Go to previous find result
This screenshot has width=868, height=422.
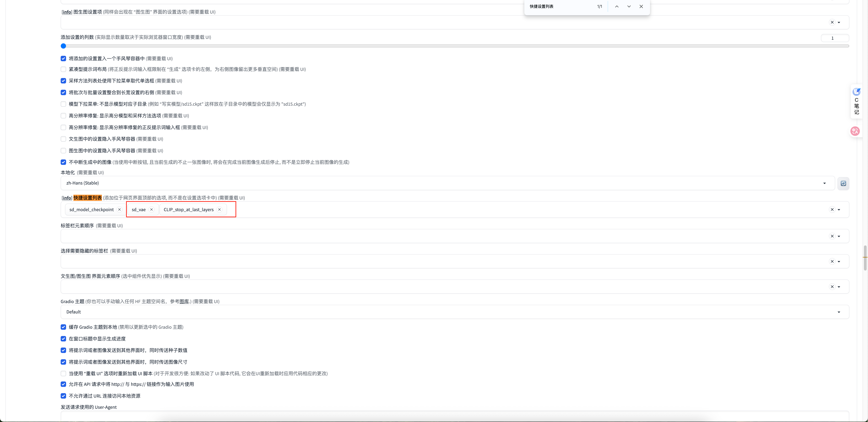(617, 6)
